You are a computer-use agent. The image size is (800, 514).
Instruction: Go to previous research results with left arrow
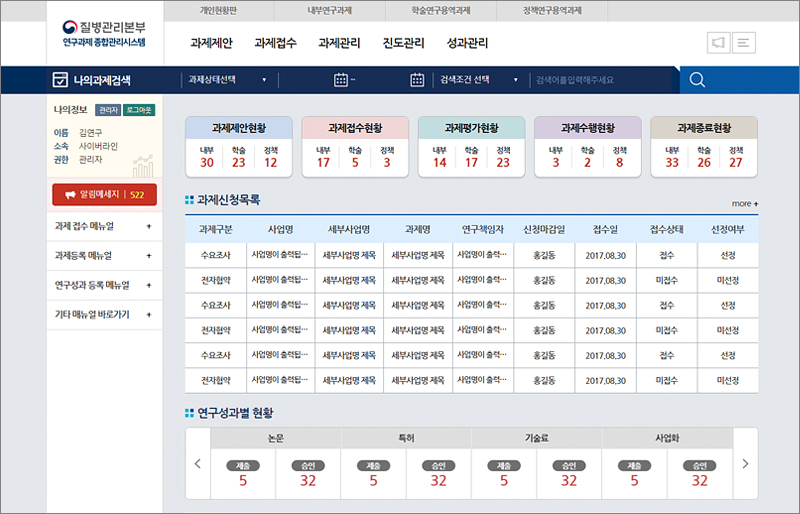197,463
